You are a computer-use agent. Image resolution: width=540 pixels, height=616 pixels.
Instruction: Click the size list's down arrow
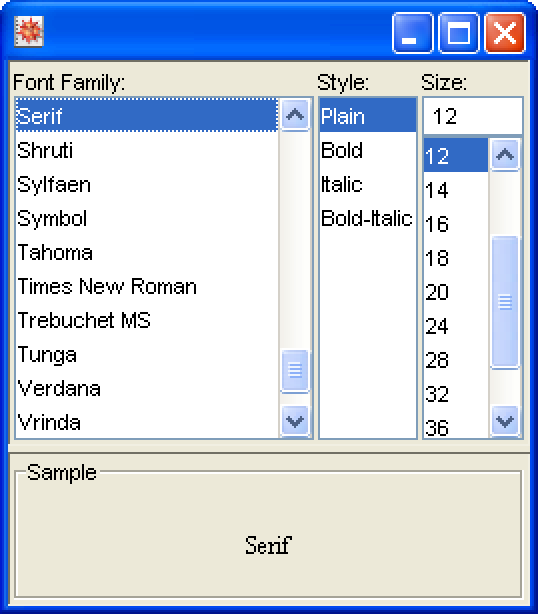click(505, 421)
